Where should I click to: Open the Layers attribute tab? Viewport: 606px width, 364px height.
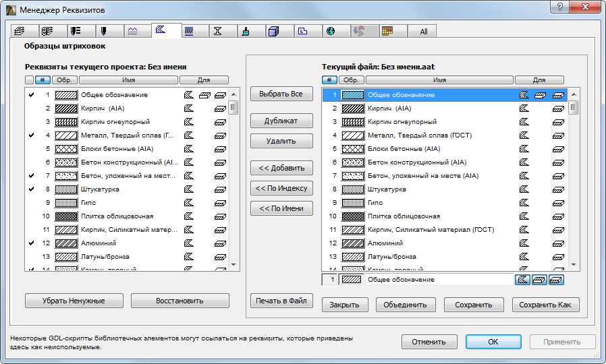(x=24, y=31)
